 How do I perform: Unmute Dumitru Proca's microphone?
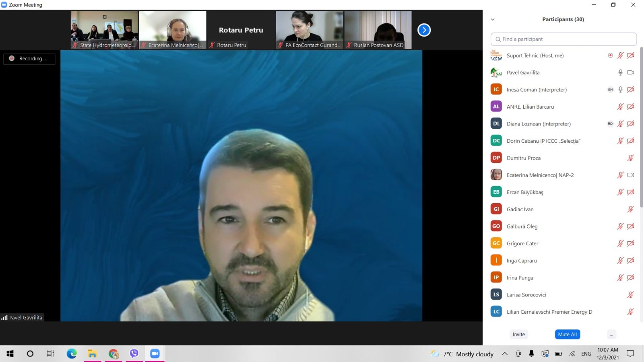click(630, 158)
